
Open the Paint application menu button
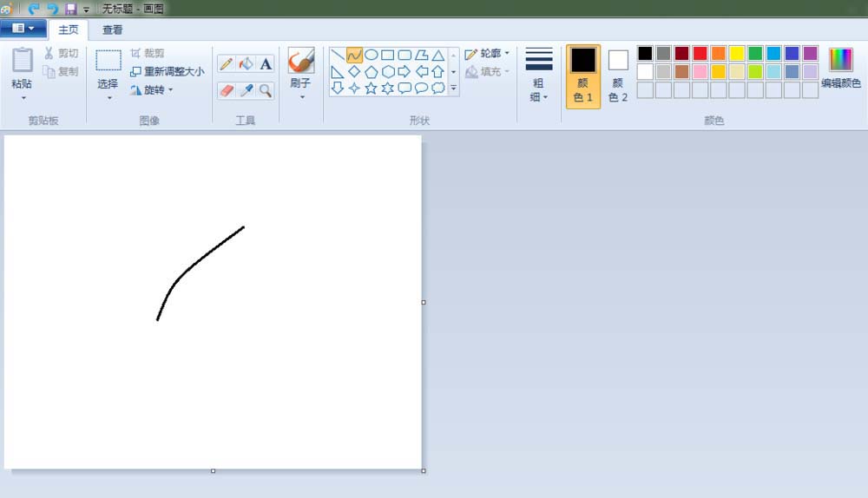23,29
